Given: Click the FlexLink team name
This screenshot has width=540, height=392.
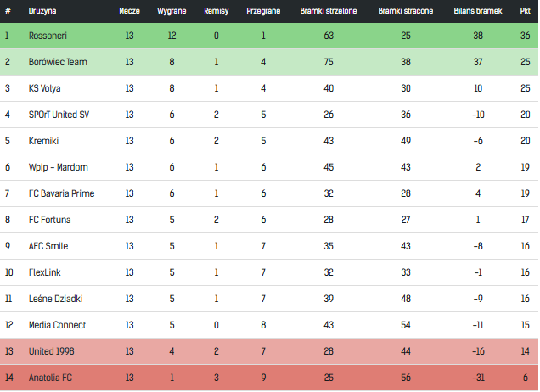Looking at the screenshot, I should tap(45, 272).
